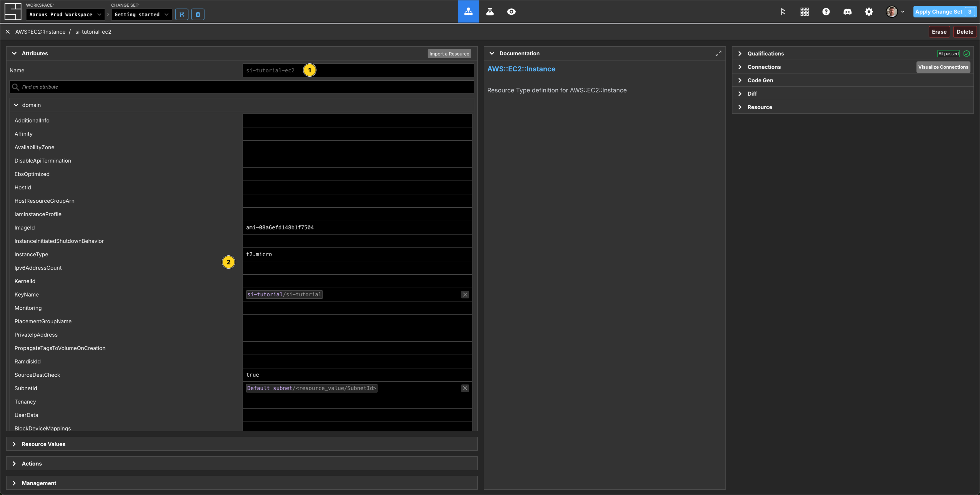Click the All passed status badge
Screen dimensions: 980x495
click(948, 54)
